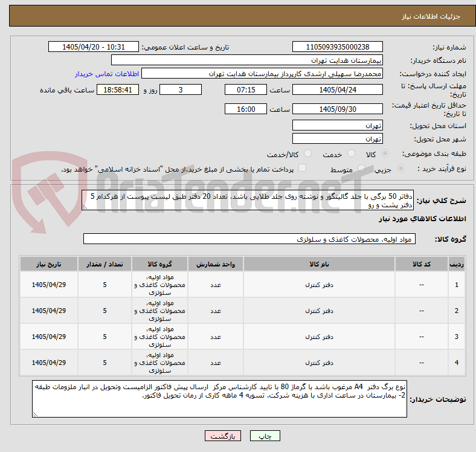Click the گروه کالا table column header
The height and width of the screenshot is (452, 476).
click(x=159, y=264)
